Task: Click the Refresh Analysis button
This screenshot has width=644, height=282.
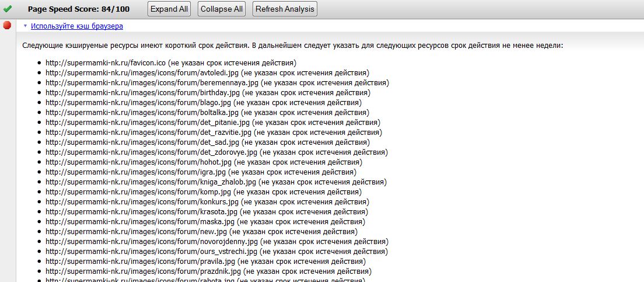Action: [x=285, y=9]
